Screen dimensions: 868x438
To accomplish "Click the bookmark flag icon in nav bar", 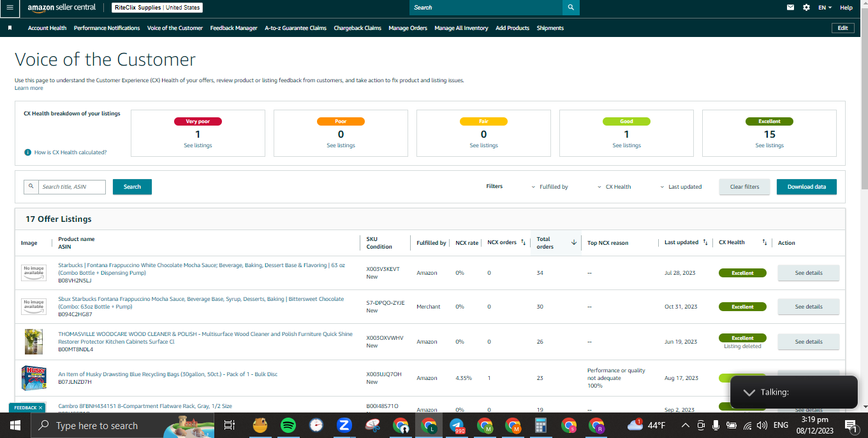I will click(x=10, y=28).
